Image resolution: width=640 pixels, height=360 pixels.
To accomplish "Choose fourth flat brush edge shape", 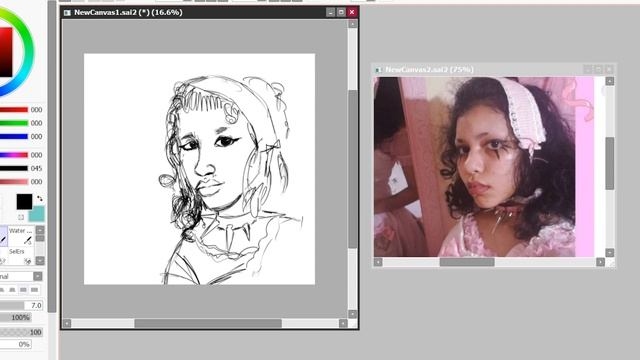I will click(x=35, y=290).
